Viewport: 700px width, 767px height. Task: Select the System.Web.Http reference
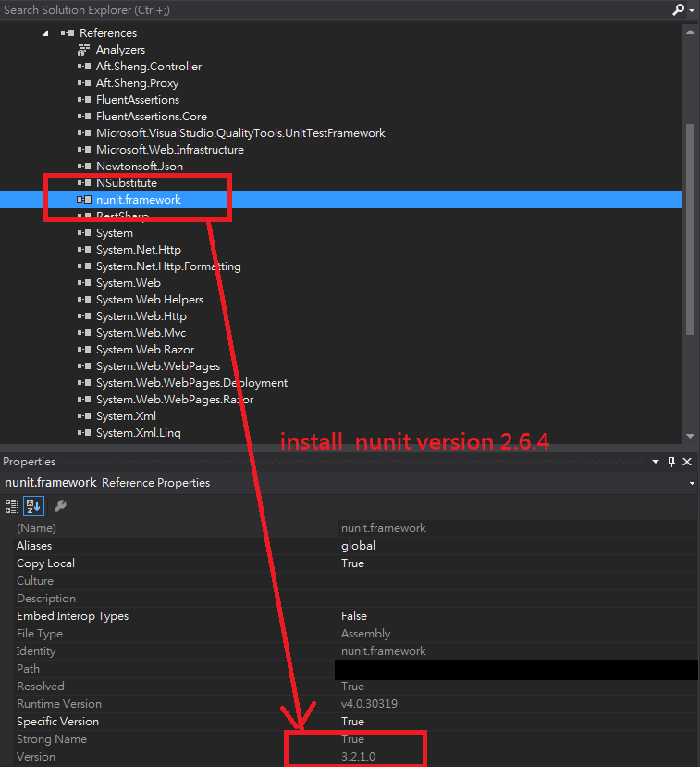pyautogui.click(x=141, y=316)
